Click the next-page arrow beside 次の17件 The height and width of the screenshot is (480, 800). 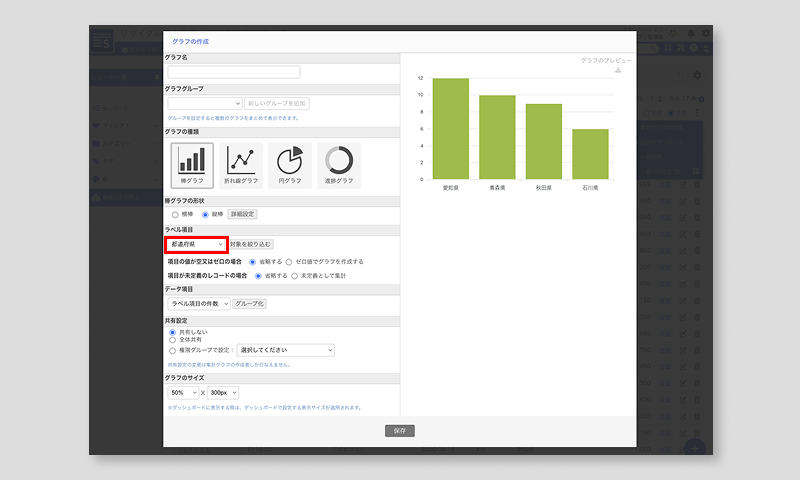pos(701,99)
